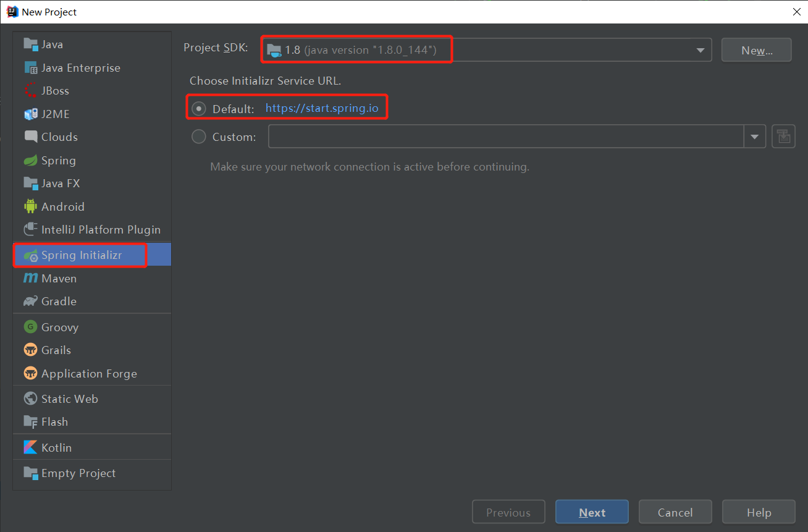This screenshot has height=532, width=808.
Task: Switch to the Java Enterprise section
Action: tap(80, 67)
